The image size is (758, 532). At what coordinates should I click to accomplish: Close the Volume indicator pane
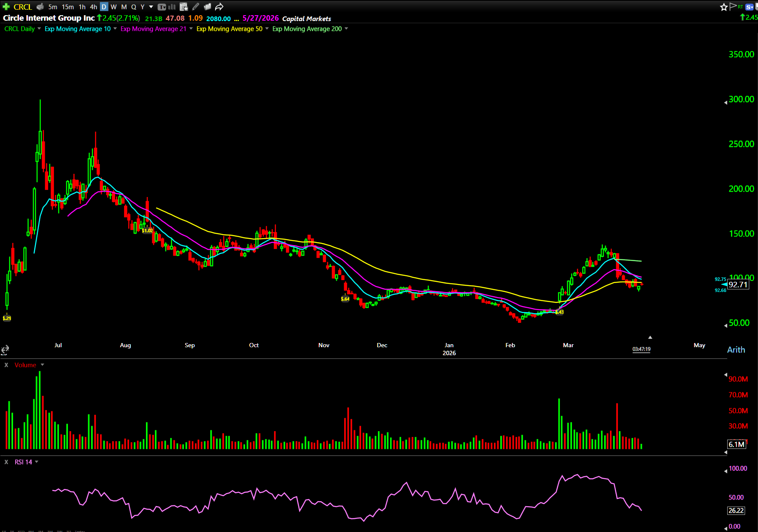click(x=6, y=365)
